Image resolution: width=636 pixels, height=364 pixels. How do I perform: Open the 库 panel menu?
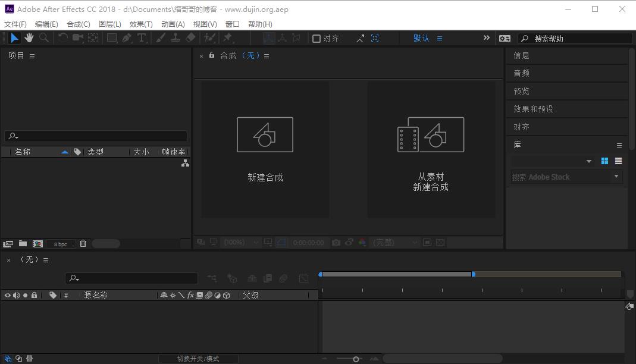pyautogui.click(x=619, y=145)
